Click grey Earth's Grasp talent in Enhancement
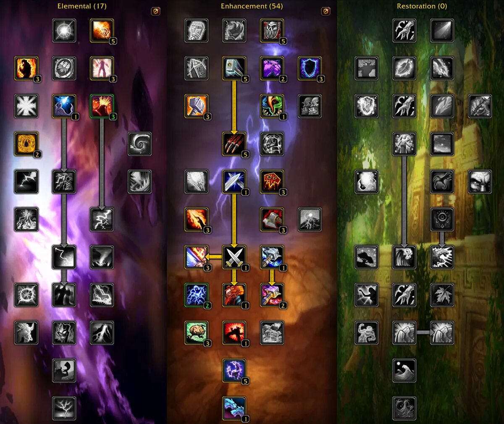Viewport: 504px width, 424px height. pyautogui.click(x=234, y=31)
